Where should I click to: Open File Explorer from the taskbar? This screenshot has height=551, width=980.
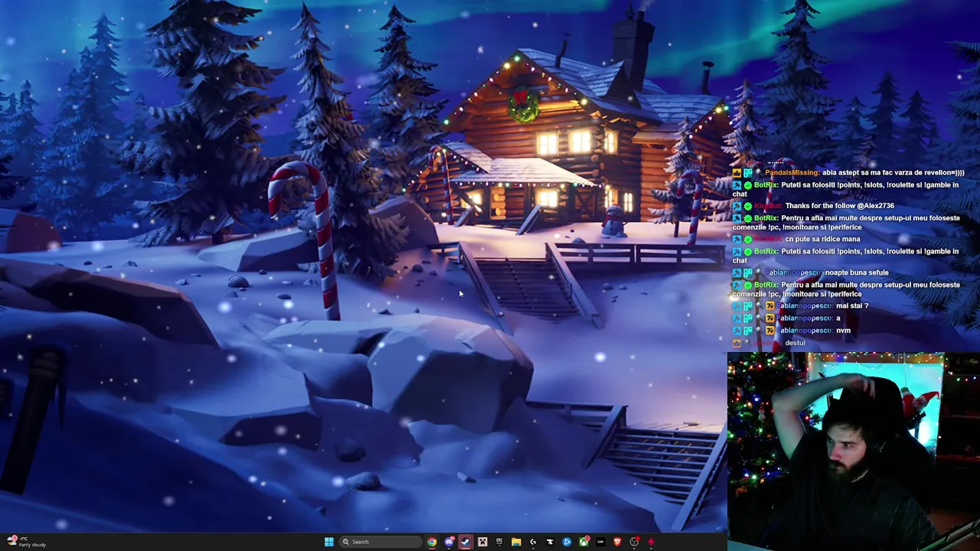point(516,542)
